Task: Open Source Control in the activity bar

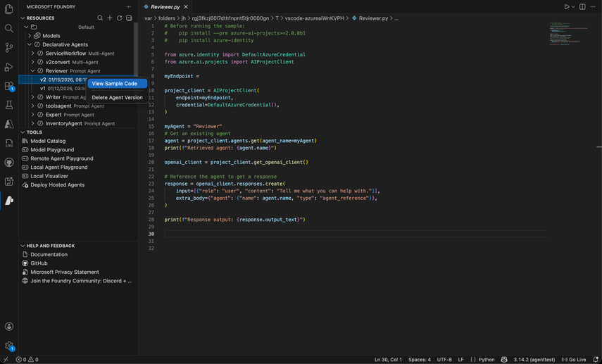Action: [x=9, y=48]
